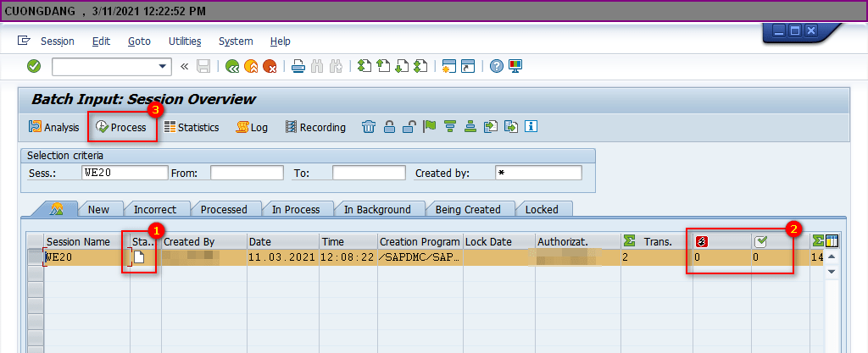Delete session with trash can icon
This screenshot has width=868, height=353.
[x=369, y=127]
